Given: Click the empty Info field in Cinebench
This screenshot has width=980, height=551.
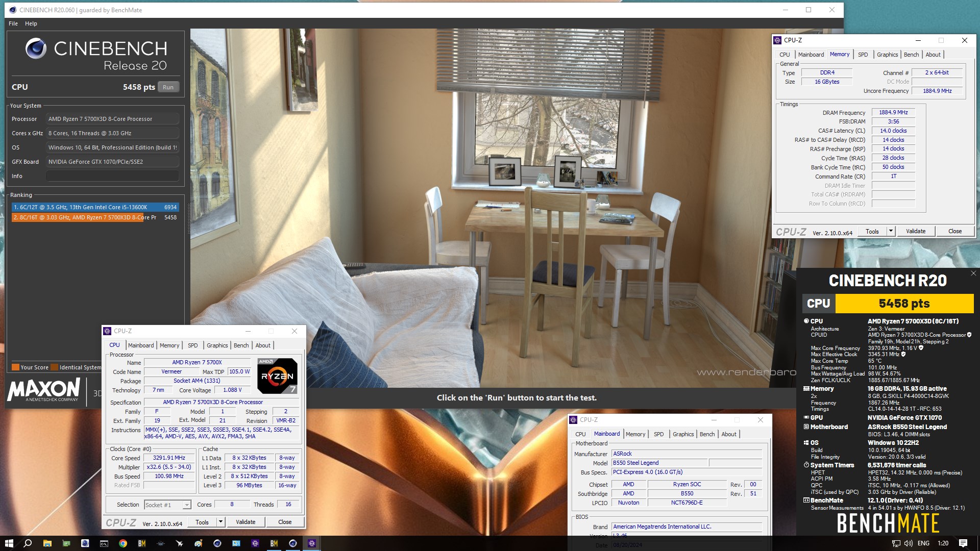Looking at the screenshot, I should tap(112, 176).
